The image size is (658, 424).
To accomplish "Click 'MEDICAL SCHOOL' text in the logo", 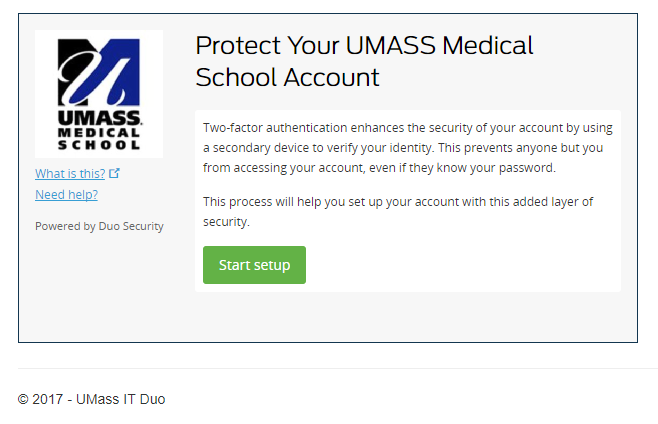I will point(99,138).
